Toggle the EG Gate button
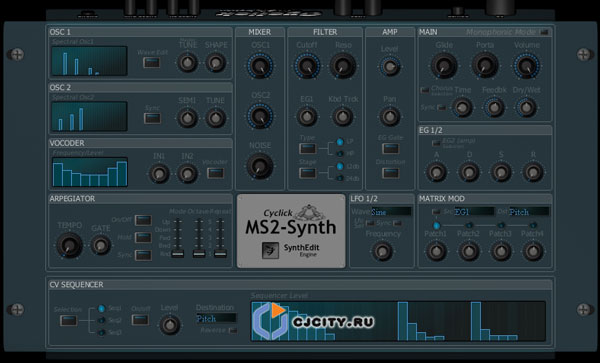 [x=391, y=148]
